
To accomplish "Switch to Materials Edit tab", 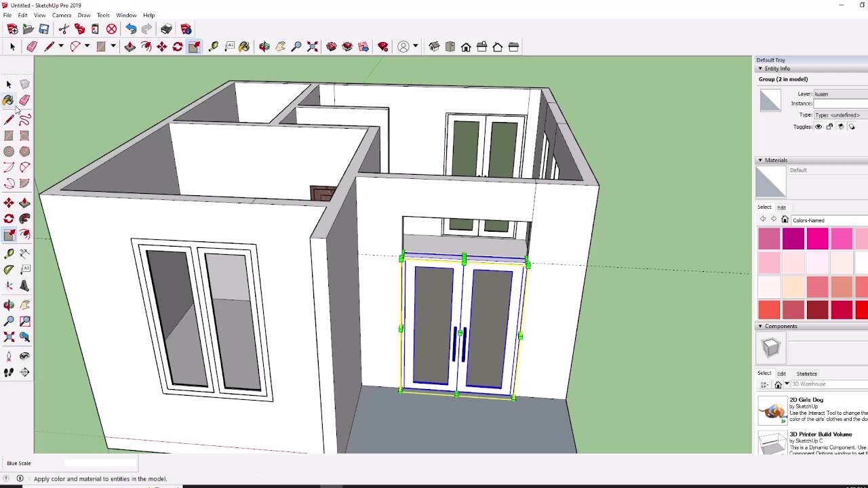I will (x=781, y=207).
